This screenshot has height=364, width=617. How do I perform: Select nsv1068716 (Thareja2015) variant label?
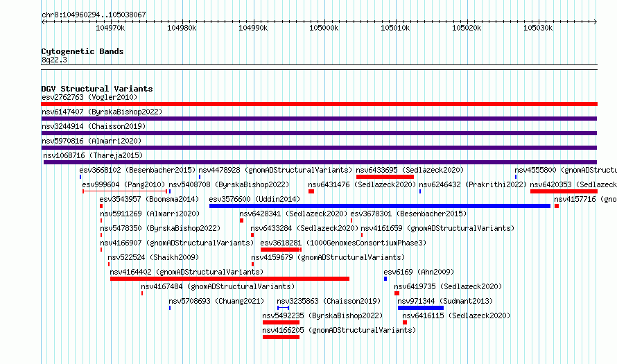tap(93, 155)
